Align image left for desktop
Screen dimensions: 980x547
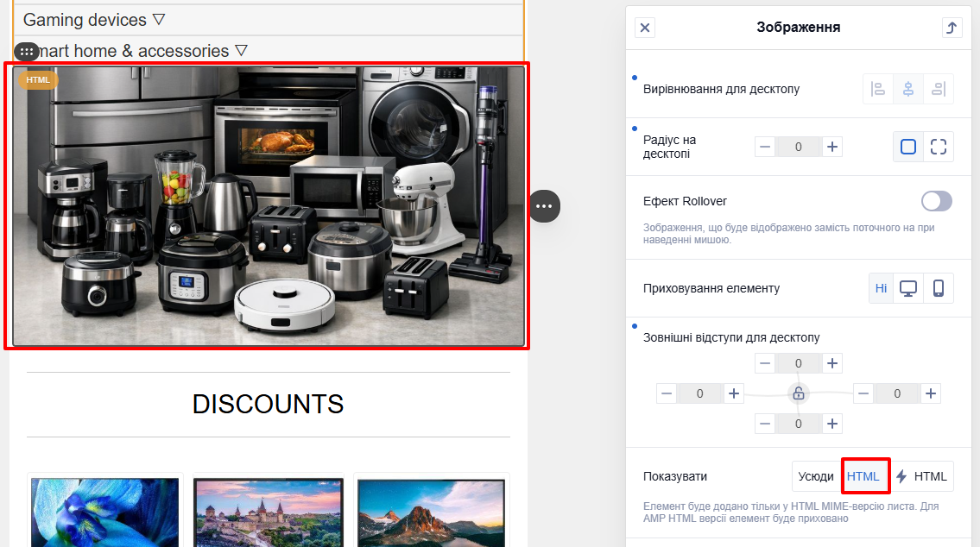coord(878,89)
